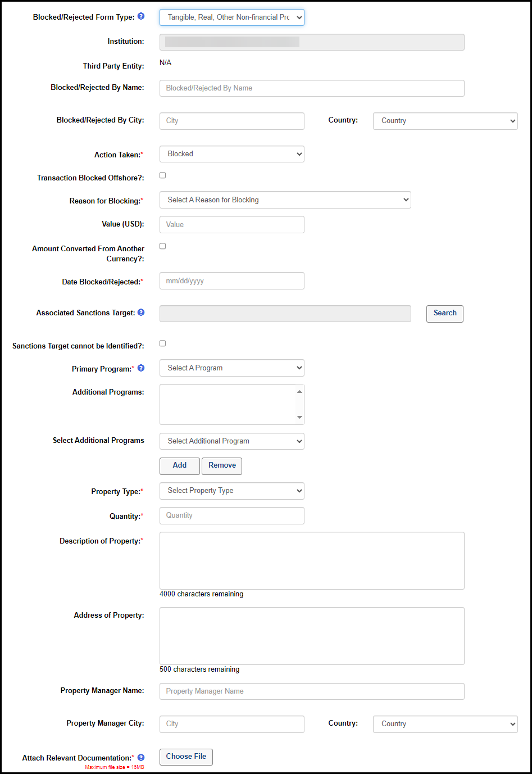Open the Action Taken dropdown
The height and width of the screenshot is (774, 532).
pos(231,154)
